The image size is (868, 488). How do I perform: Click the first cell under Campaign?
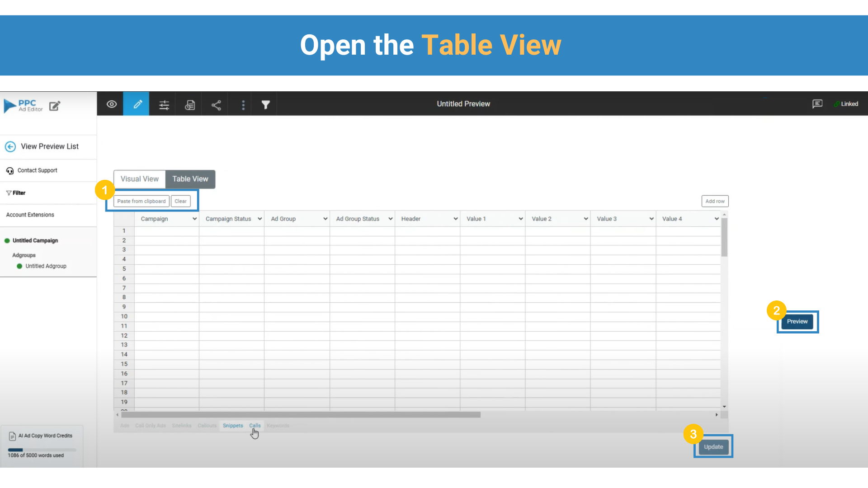click(x=166, y=231)
